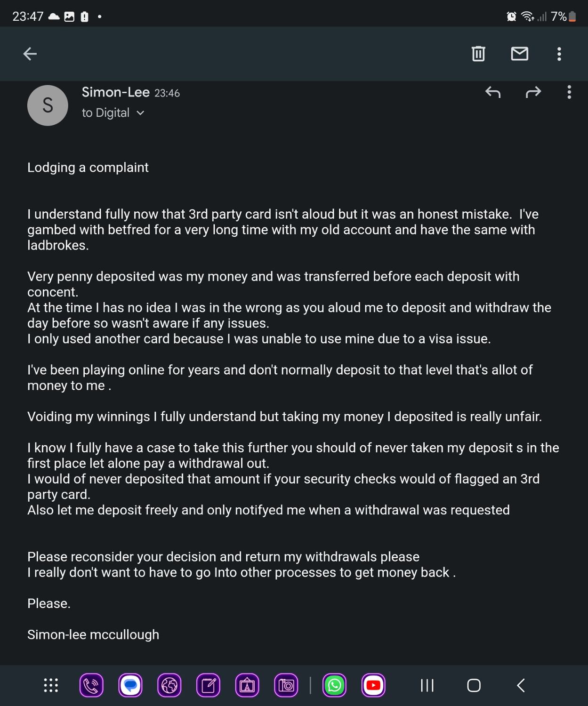Open the app drawer grid
The image size is (588, 706).
tap(51, 685)
